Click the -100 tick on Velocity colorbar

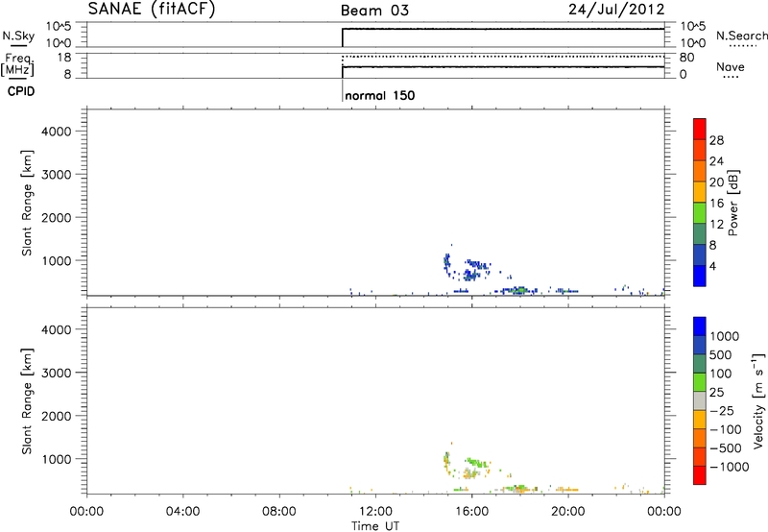(x=726, y=429)
